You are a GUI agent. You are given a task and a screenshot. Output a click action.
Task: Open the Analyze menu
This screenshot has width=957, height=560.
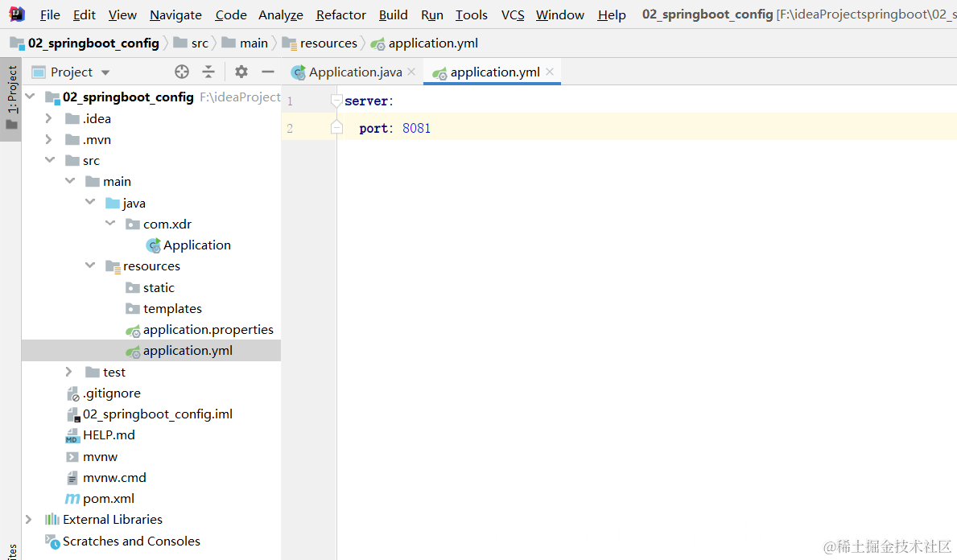[281, 14]
